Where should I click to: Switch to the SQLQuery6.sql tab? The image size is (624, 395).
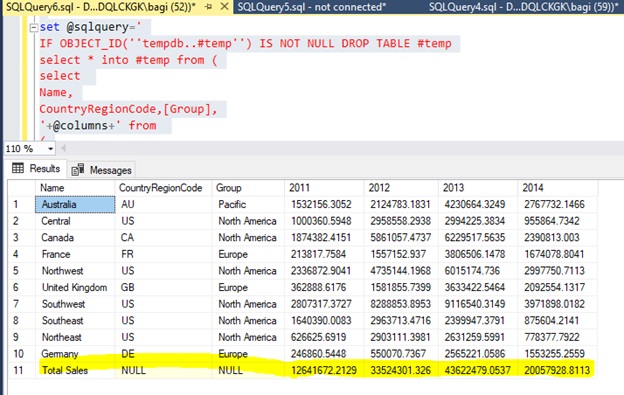point(101,7)
